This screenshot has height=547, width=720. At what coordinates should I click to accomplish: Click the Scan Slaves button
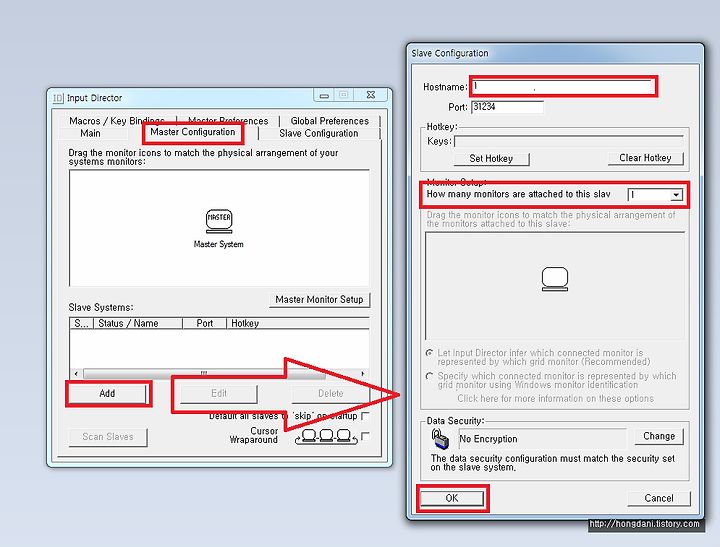[x=108, y=437]
